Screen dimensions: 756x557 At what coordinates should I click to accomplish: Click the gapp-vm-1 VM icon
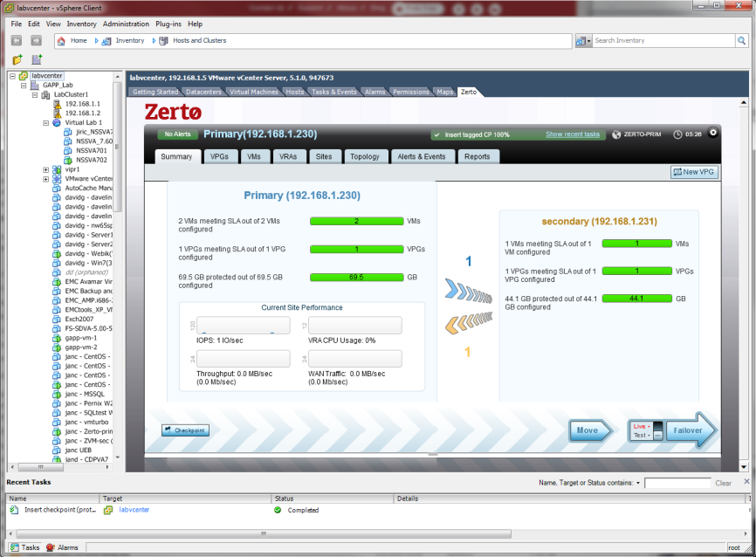point(57,338)
